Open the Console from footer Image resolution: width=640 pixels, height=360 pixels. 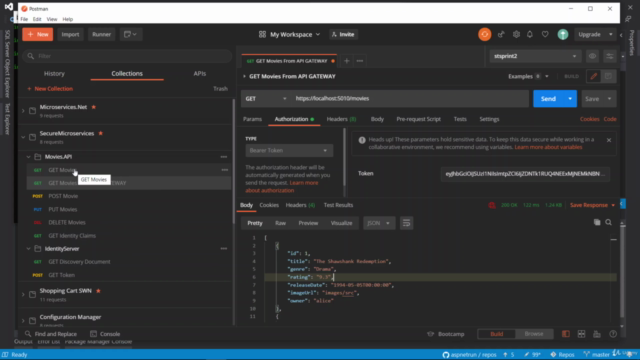[105, 334]
